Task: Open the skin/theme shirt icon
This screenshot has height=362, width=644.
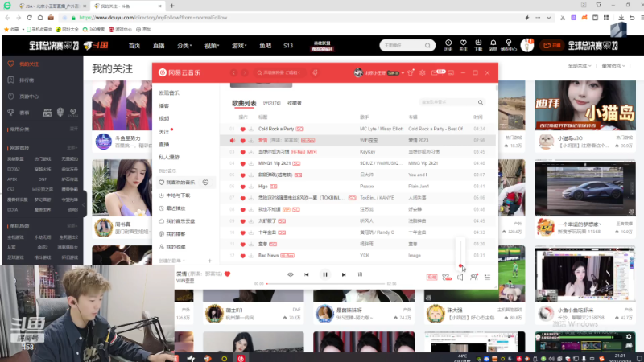Action: point(411,72)
